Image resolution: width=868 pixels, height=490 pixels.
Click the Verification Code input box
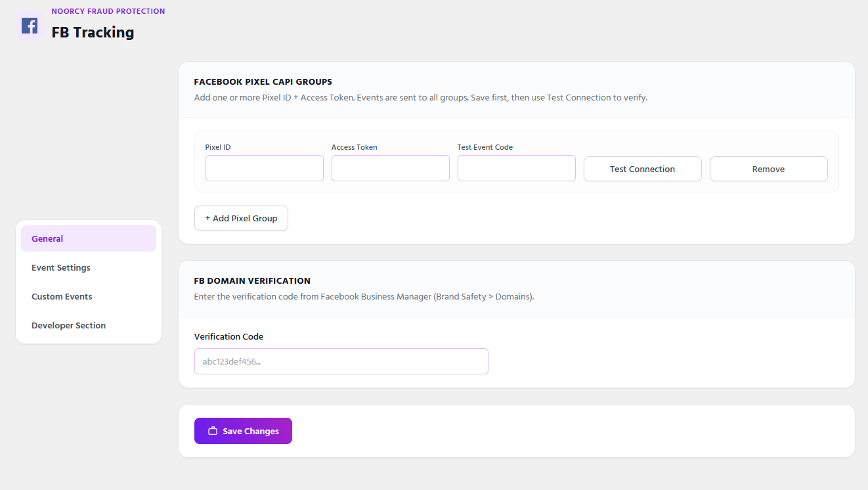(341, 361)
